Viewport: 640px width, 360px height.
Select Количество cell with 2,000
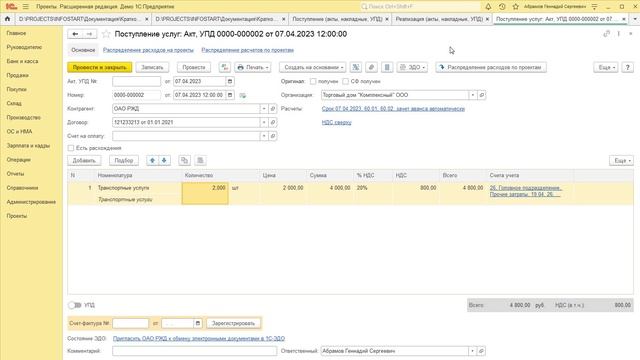click(x=205, y=193)
